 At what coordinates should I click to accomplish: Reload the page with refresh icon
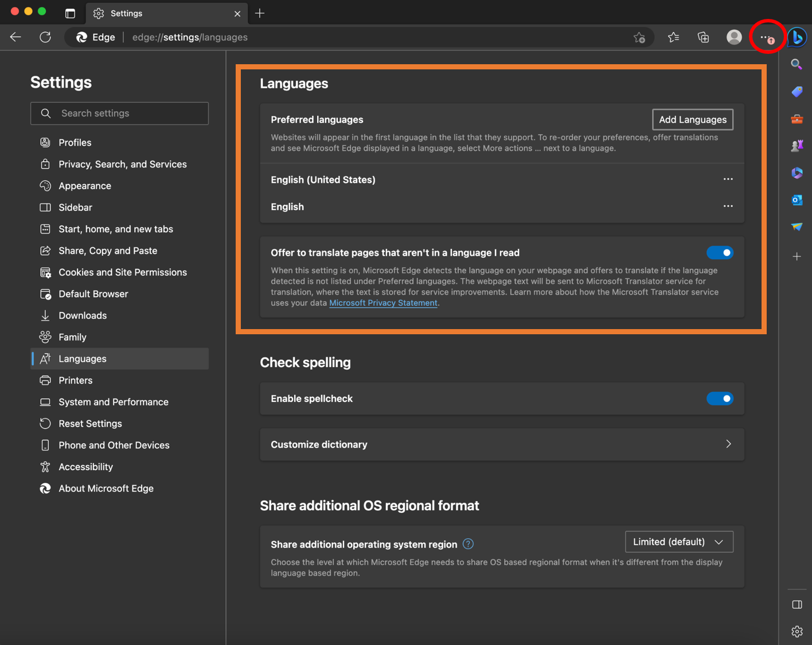[x=45, y=37]
